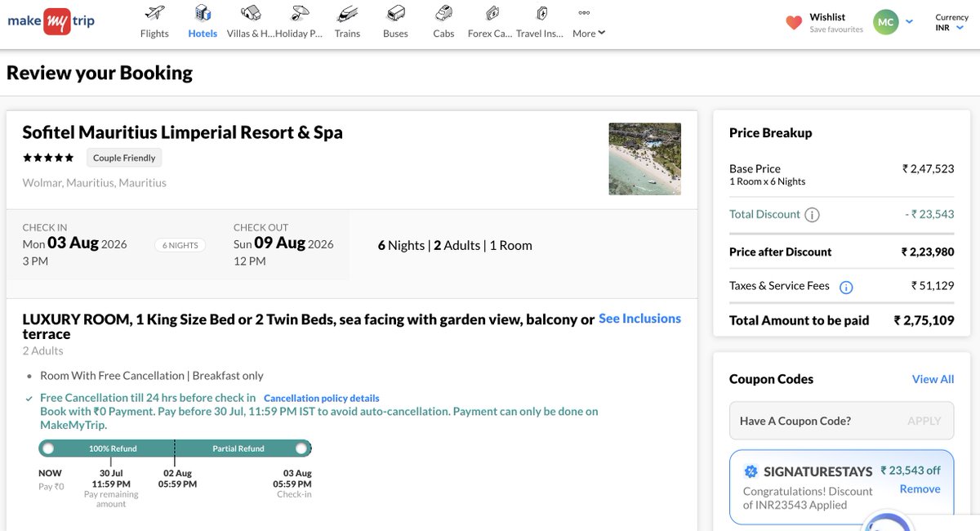The height and width of the screenshot is (531, 980).
Task: Go to Cabs tab label
Action: tap(443, 33)
